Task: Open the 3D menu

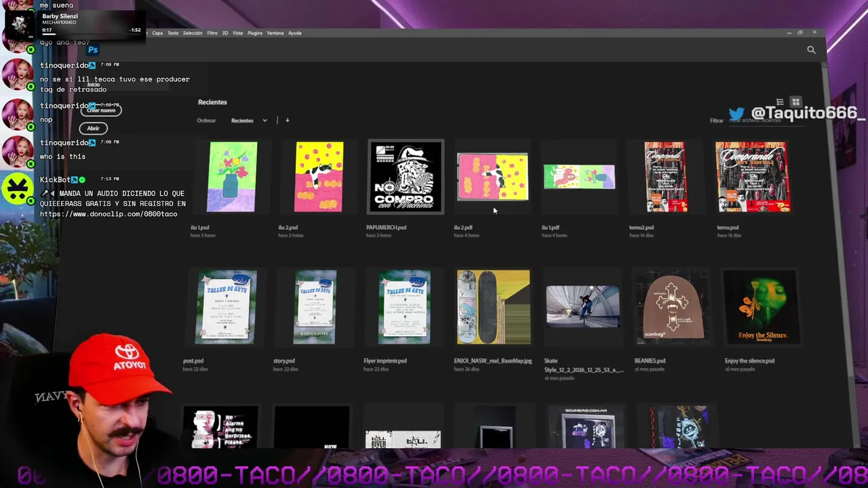Action: [x=225, y=33]
